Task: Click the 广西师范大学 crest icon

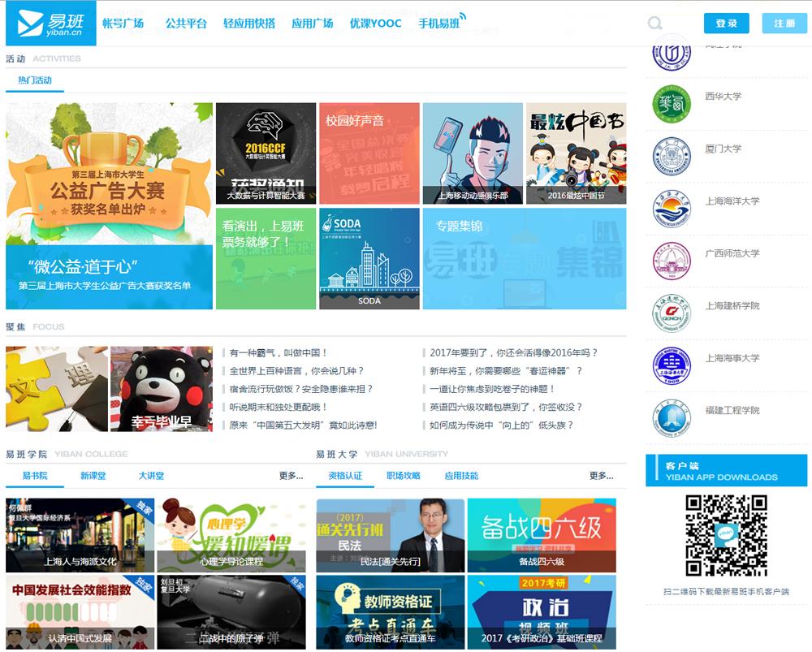Action: click(672, 261)
